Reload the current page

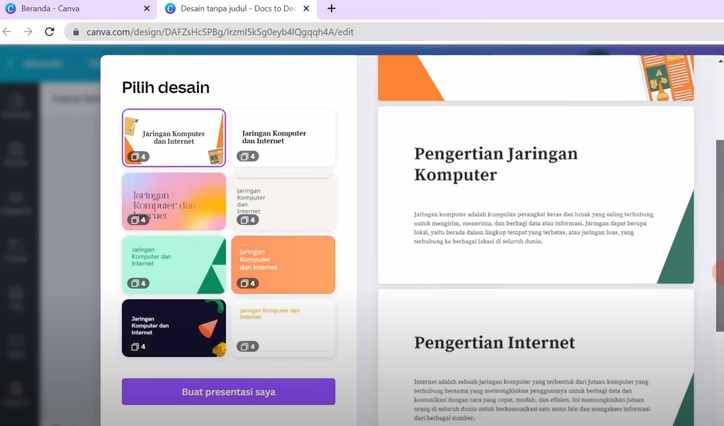[49, 32]
